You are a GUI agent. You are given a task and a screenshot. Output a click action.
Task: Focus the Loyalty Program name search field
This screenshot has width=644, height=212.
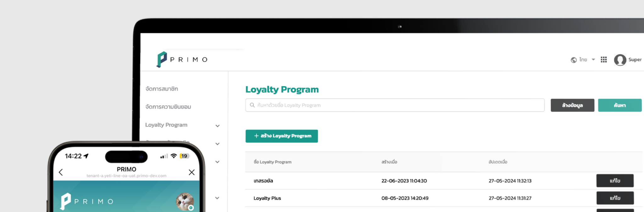(396, 105)
